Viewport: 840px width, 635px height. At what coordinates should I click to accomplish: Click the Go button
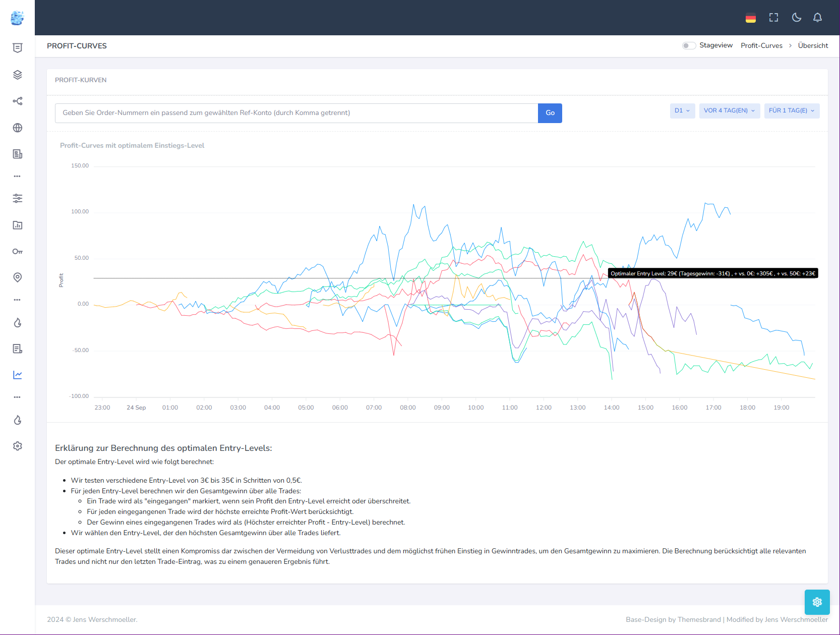click(550, 113)
